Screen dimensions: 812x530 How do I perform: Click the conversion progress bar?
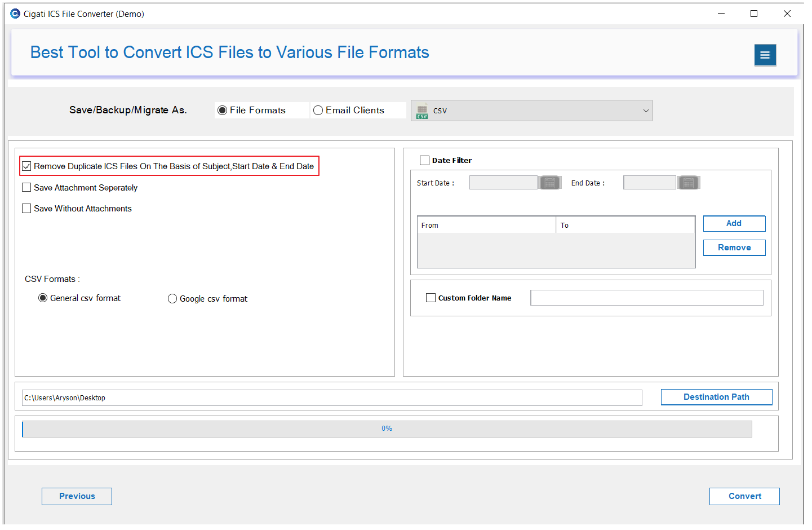tap(387, 429)
